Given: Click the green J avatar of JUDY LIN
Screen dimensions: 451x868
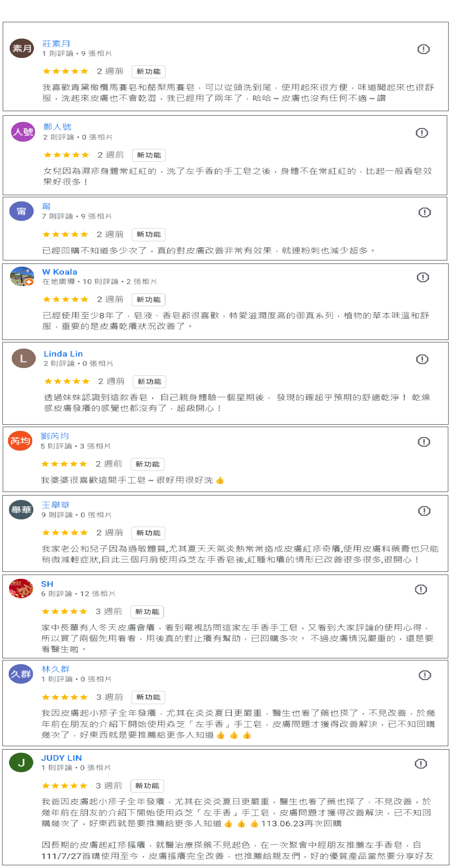Looking at the screenshot, I should pyautogui.click(x=21, y=762).
